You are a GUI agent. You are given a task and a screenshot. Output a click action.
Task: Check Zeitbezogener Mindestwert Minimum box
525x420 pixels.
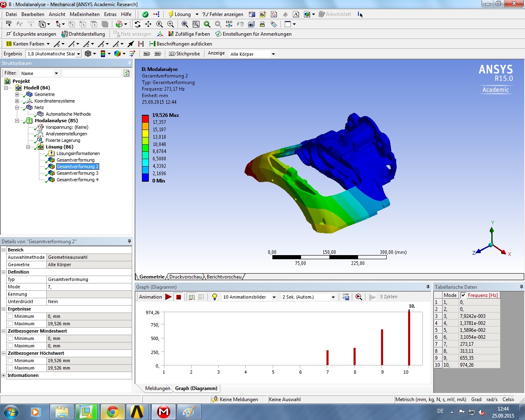(x=10, y=338)
